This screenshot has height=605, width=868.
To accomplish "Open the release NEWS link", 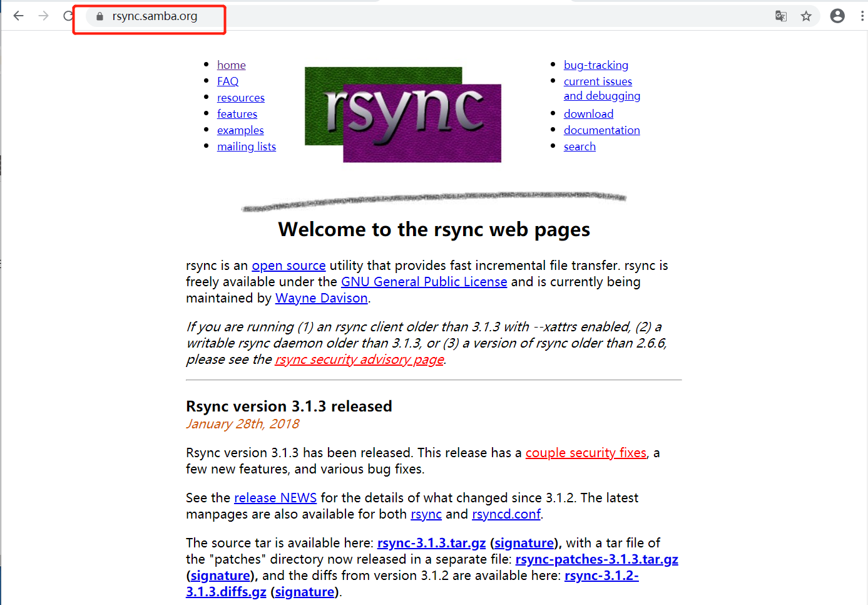I will click(275, 497).
